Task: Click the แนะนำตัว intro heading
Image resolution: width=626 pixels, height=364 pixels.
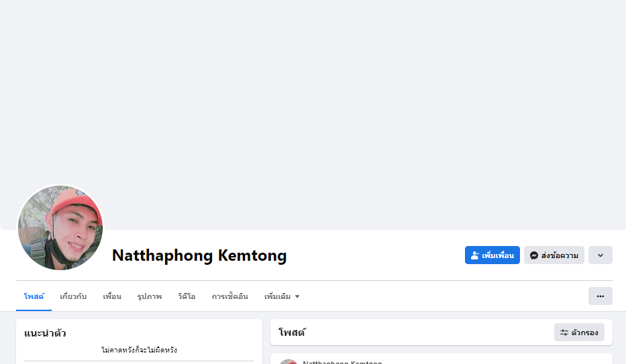Action: click(x=45, y=333)
